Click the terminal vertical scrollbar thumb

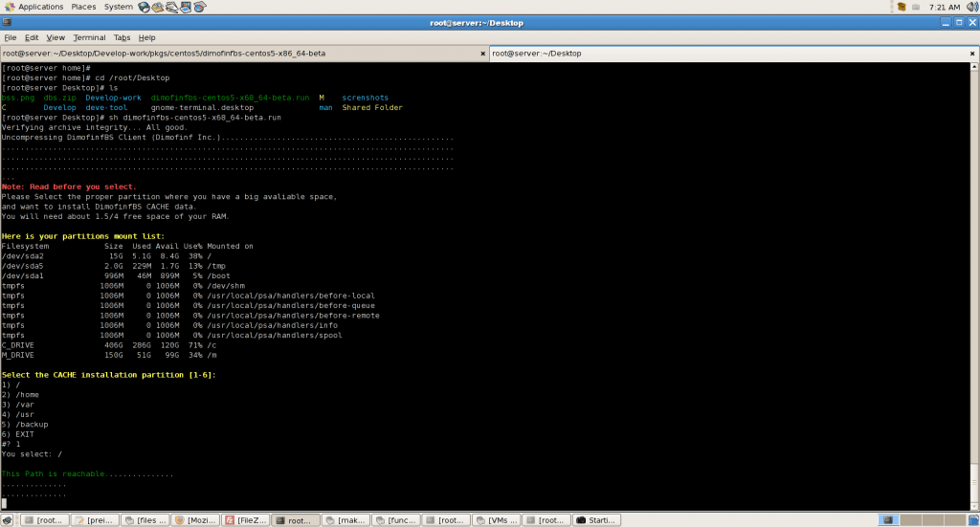pos(974,483)
